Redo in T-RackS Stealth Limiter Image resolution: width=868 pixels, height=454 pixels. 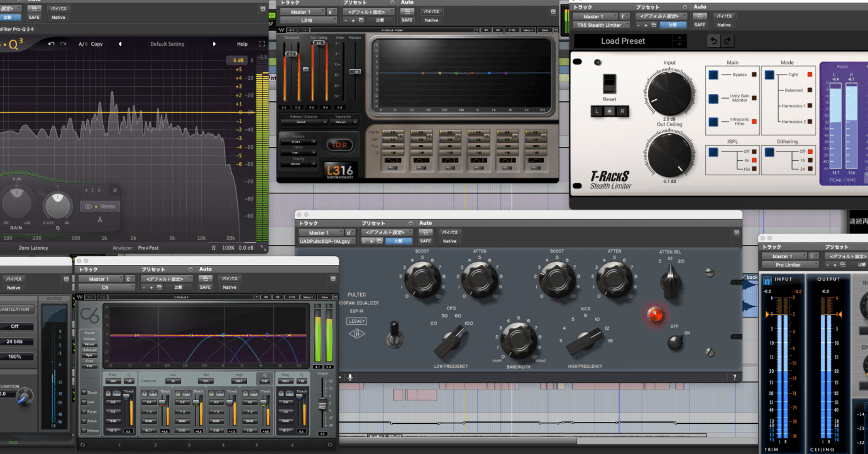pos(728,41)
